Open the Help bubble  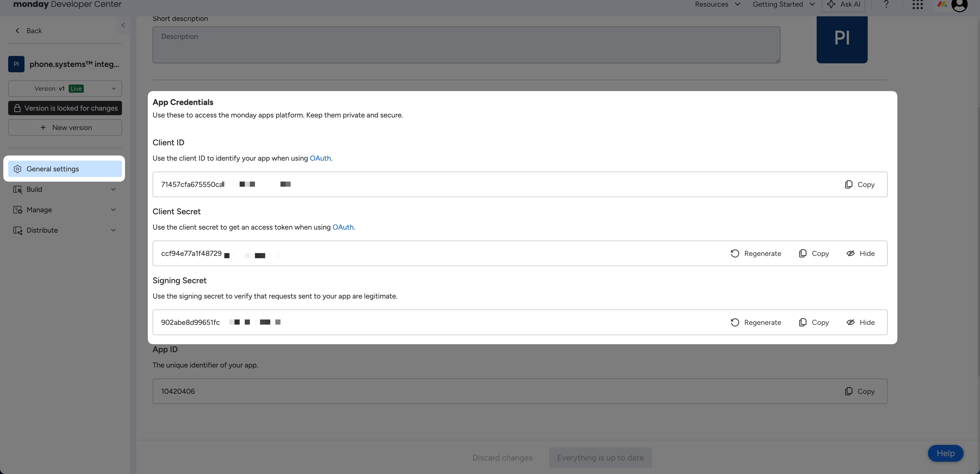coord(945,453)
